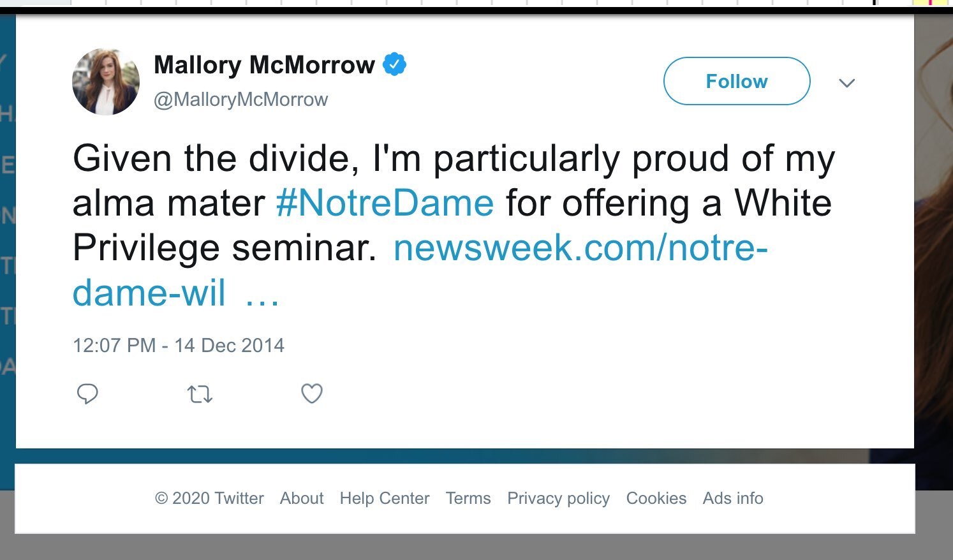The width and height of the screenshot is (953, 560).
Task: Open the #NotreDame hashtag link
Action: pyautogui.click(x=385, y=203)
